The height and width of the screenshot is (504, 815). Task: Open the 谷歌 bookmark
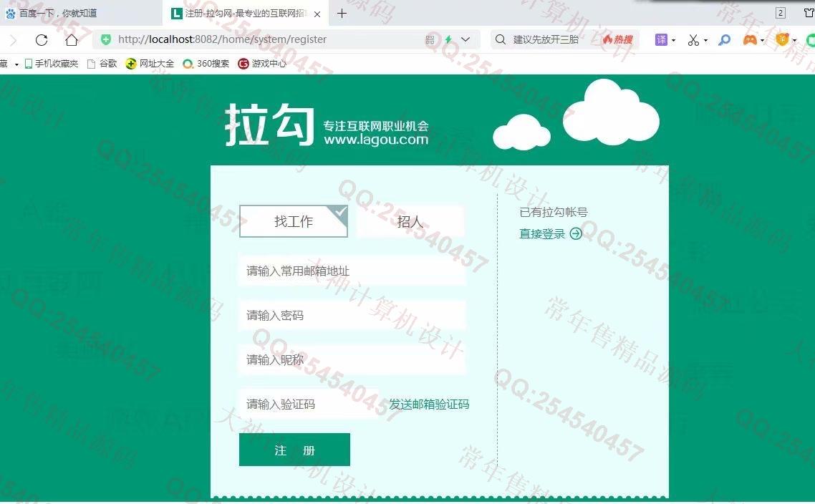tap(102, 64)
